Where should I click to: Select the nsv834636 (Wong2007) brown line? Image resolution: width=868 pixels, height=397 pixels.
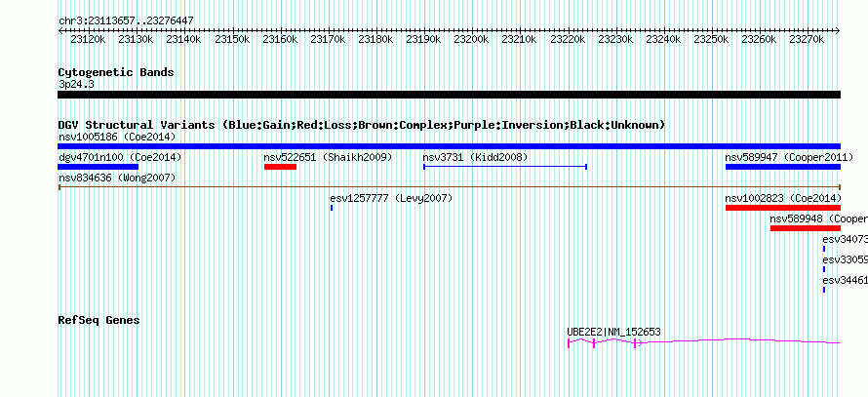point(449,187)
